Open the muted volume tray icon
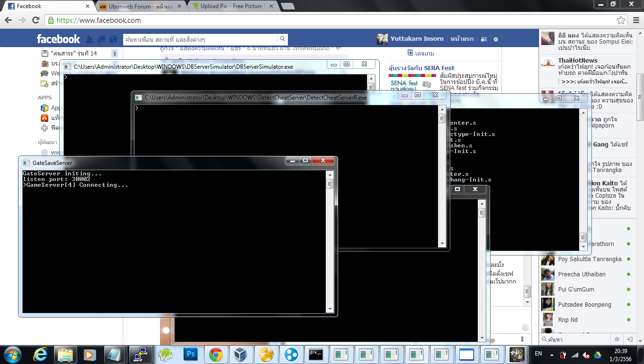This screenshot has height=364, width=644. pos(586,355)
